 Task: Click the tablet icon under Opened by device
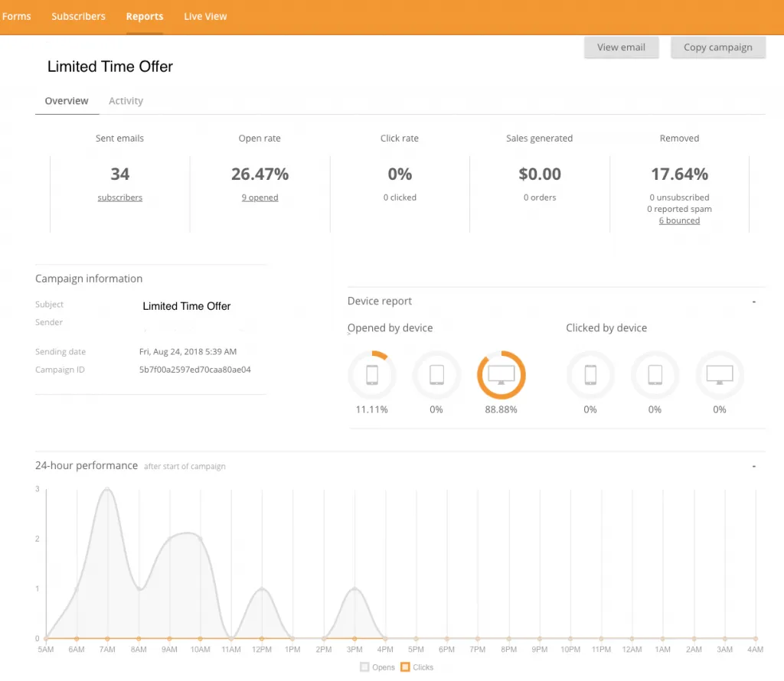436,375
